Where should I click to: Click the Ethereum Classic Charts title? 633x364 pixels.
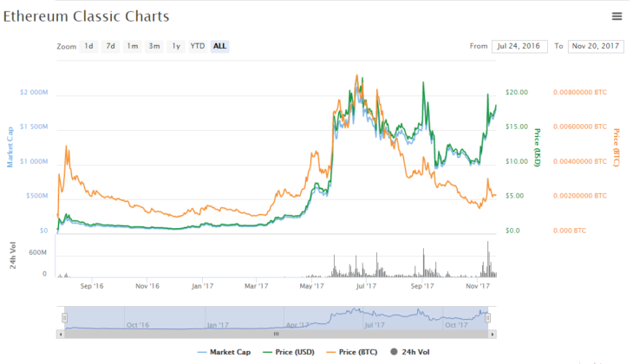point(86,16)
